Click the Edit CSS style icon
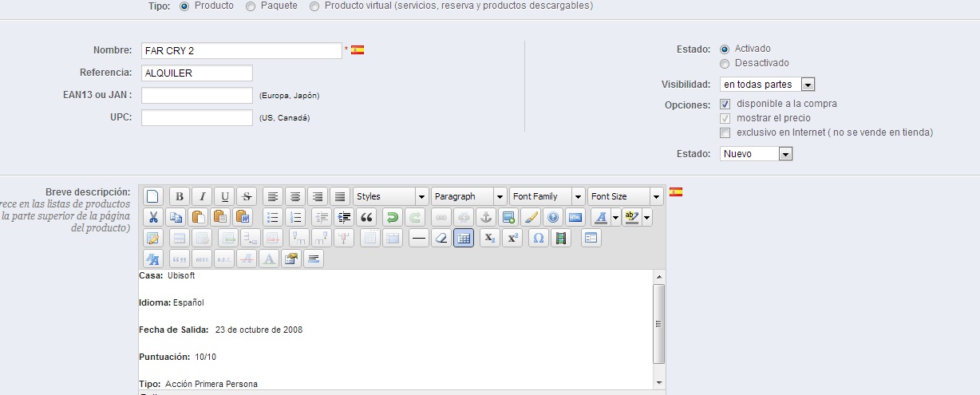980x395 pixels. 152,259
